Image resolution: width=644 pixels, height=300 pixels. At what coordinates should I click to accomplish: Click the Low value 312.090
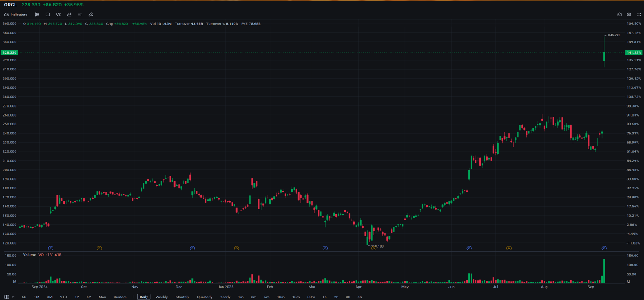pos(75,24)
